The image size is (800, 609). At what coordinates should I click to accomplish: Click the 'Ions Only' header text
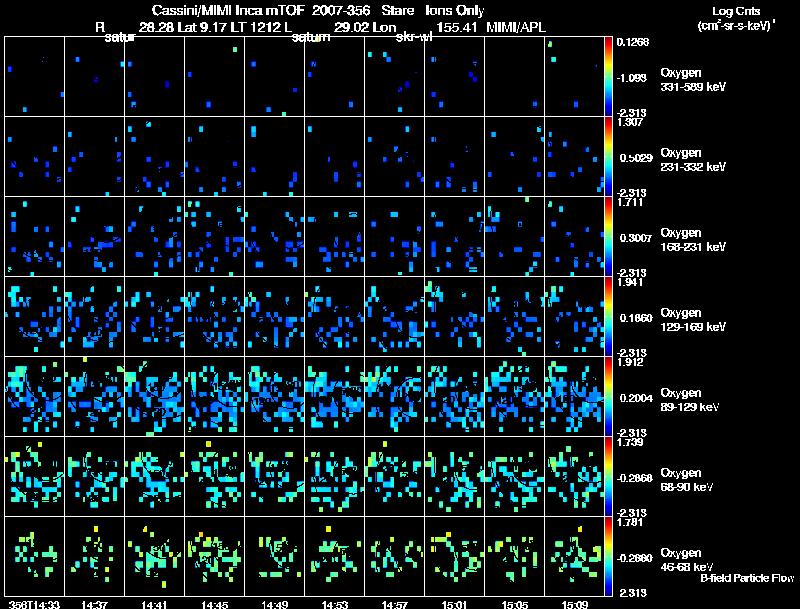[x=455, y=10]
